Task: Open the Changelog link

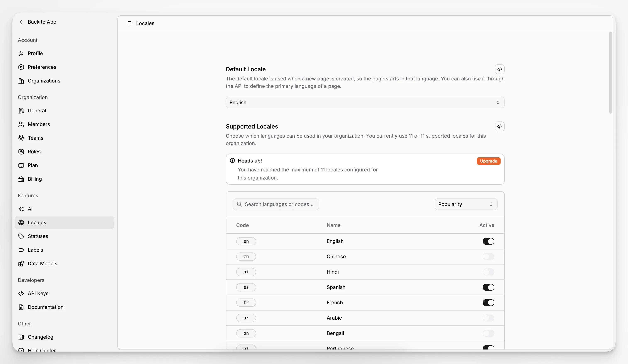Action: (x=64, y=337)
